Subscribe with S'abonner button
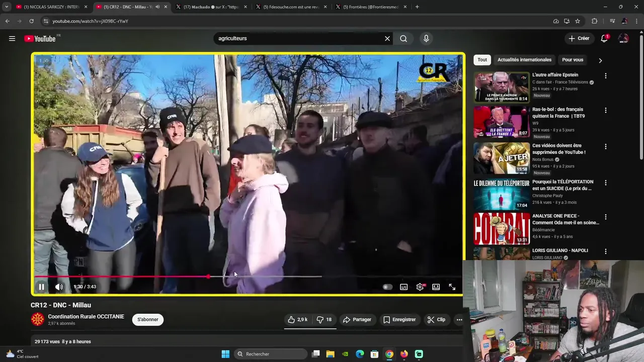Viewport: 644px width, 362px height. (148, 320)
